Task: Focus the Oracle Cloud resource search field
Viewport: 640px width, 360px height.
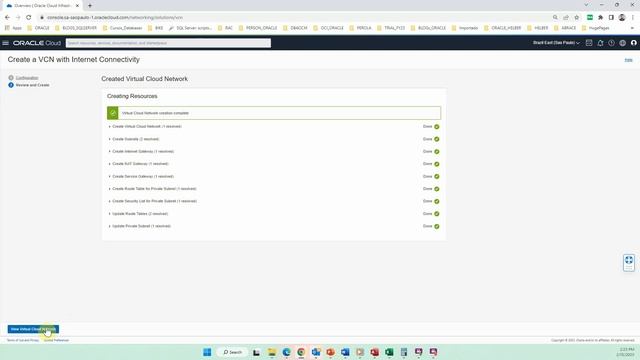Action: click(x=168, y=43)
